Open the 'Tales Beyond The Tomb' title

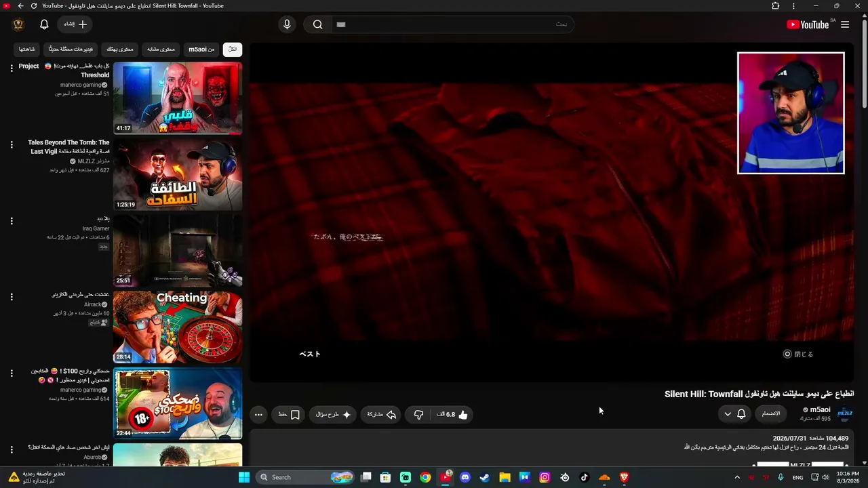click(68, 147)
